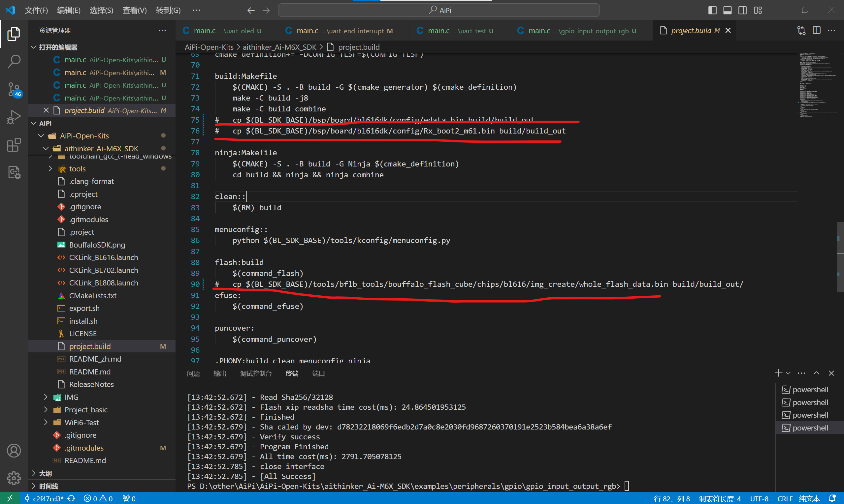Open editor more actions ellipsis
This screenshot has height=504, width=844.
[x=831, y=31]
